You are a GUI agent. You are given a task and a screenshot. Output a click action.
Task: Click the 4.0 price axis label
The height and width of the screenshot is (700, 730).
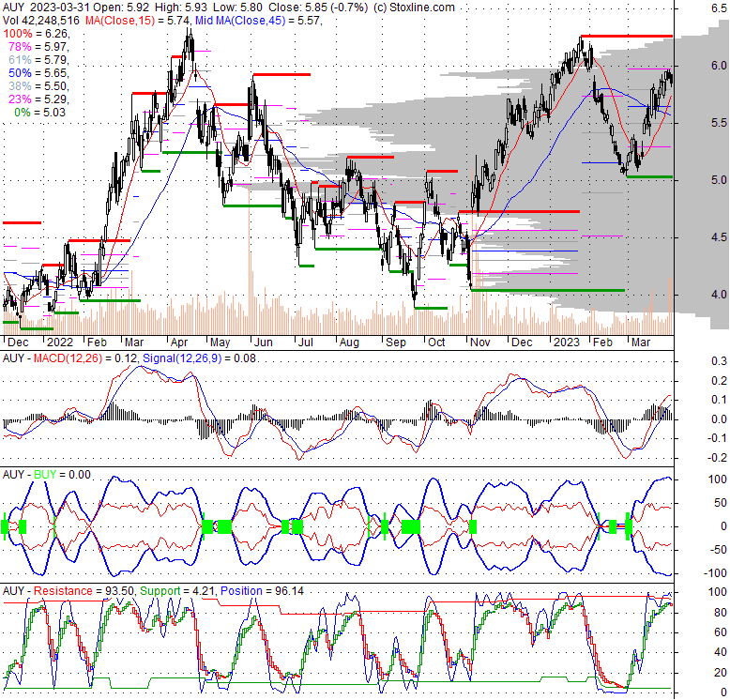point(719,295)
